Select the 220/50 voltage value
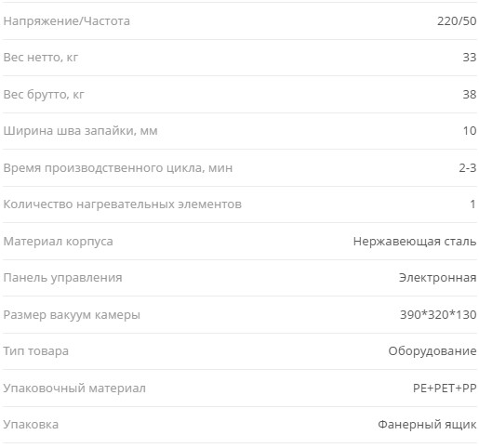The height and width of the screenshot is (448, 479). [x=457, y=21]
